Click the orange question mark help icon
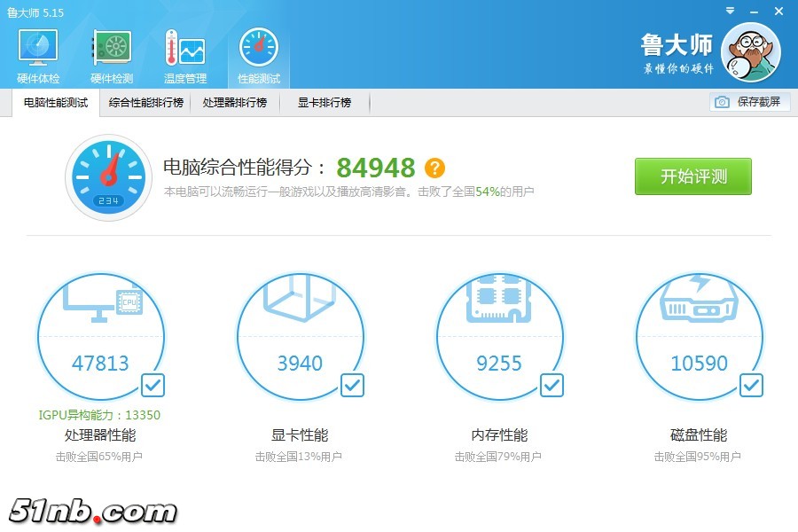 (434, 168)
